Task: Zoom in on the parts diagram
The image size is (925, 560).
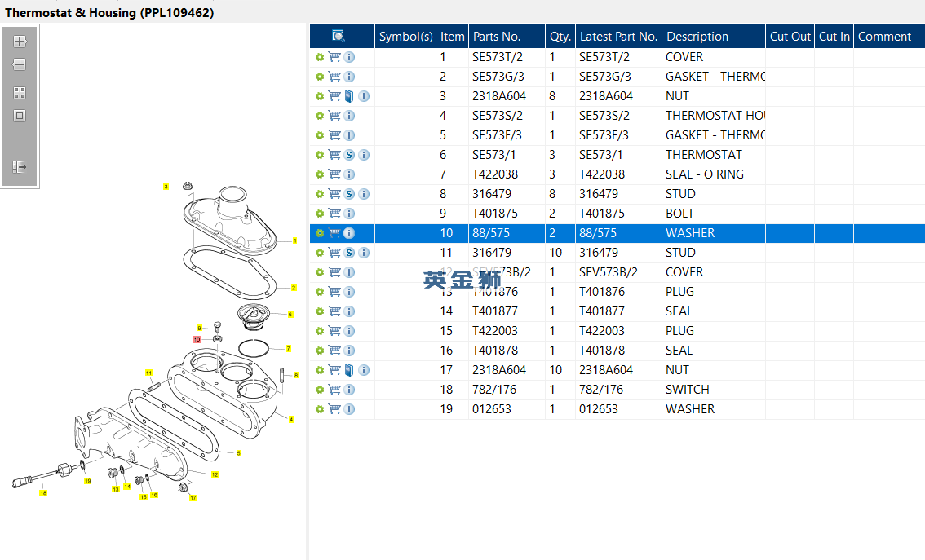Action: [x=20, y=42]
